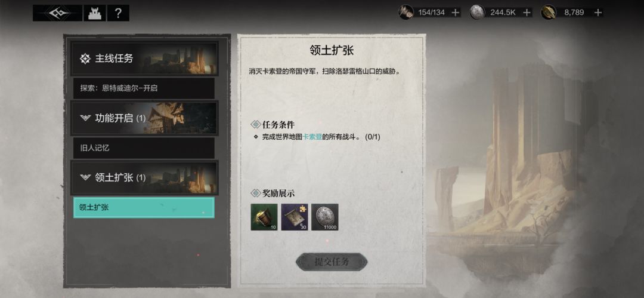Screen dimensions: 644x298
Task: Click the back arrow emblem icon
Action: click(x=57, y=13)
